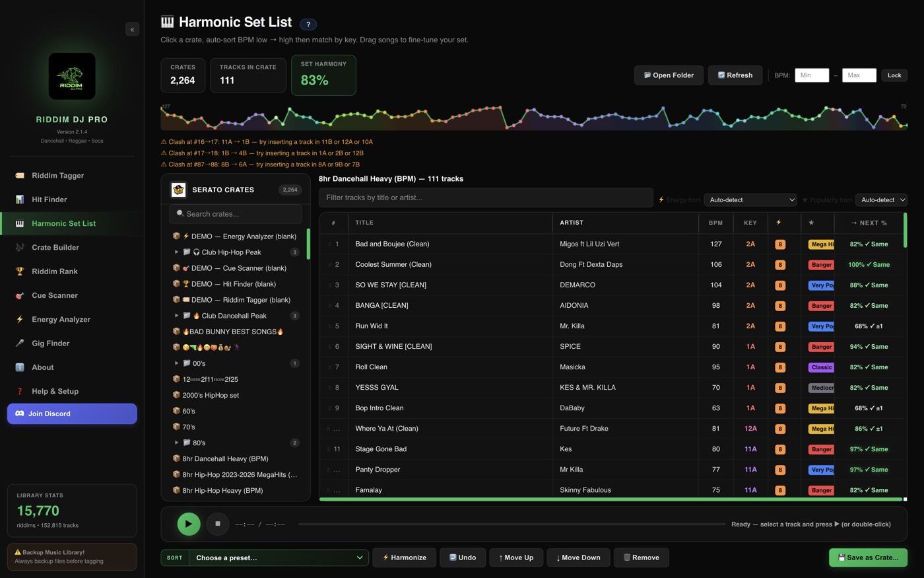Click the 12A key on Where Ya At
Image resolution: width=924 pixels, height=578 pixels.
click(750, 429)
